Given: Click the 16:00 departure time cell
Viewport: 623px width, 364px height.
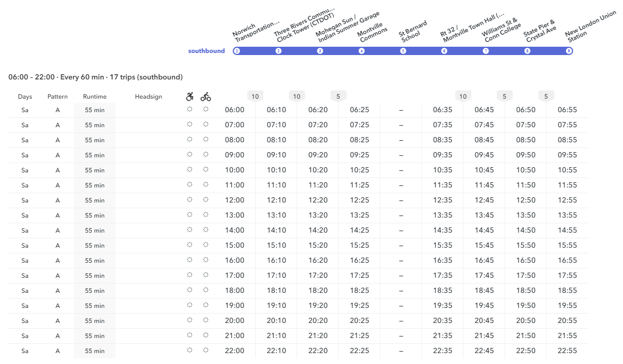Looking at the screenshot, I should (234, 261).
